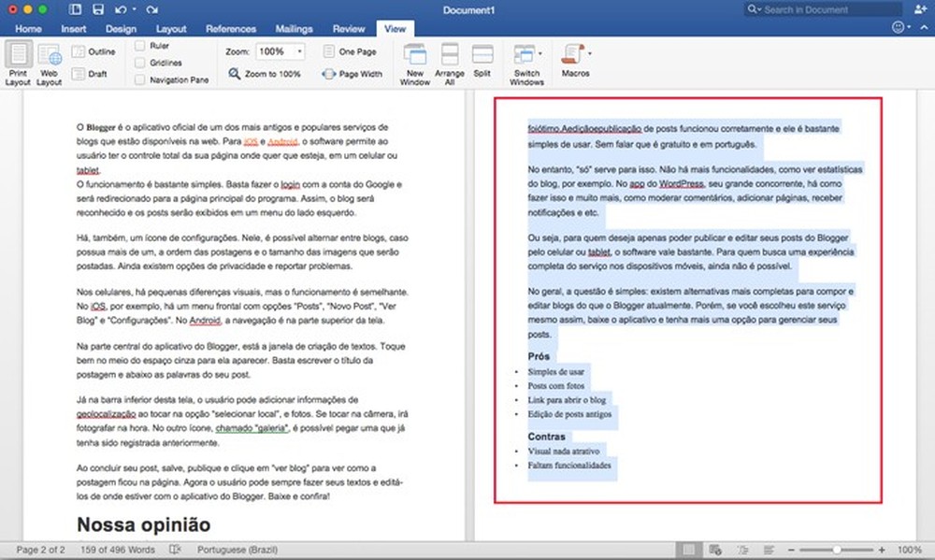The image size is (935, 560).
Task: Enable the Gridlines checkbox
Action: click(x=140, y=63)
